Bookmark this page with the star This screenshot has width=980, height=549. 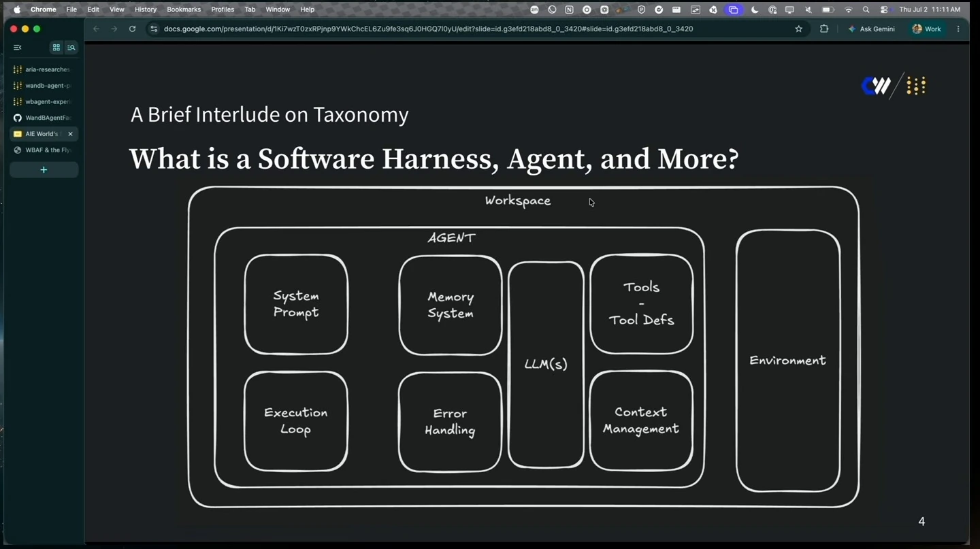[x=799, y=29]
